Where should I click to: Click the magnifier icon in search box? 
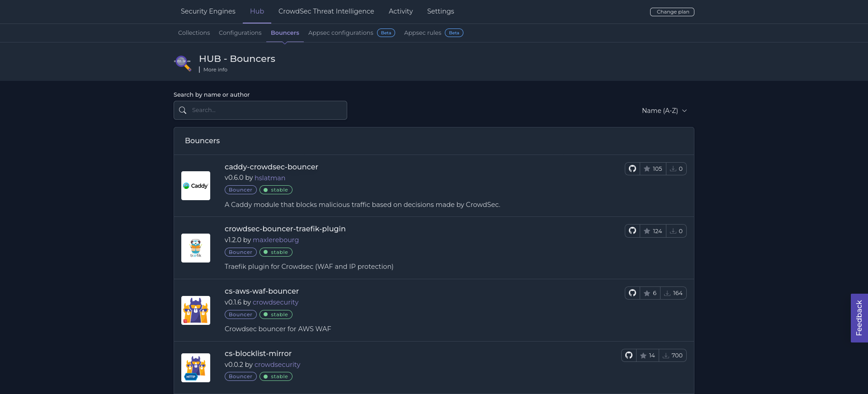click(183, 110)
